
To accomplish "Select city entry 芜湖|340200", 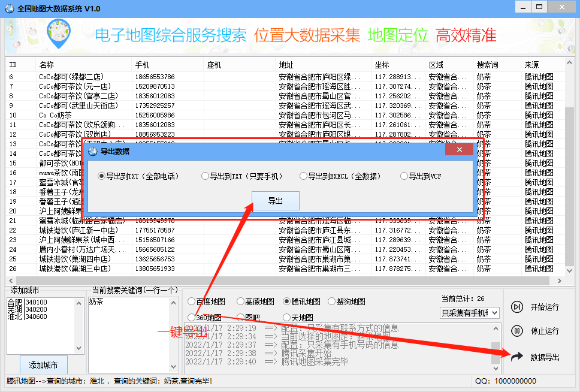I will pyautogui.click(x=28, y=309).
